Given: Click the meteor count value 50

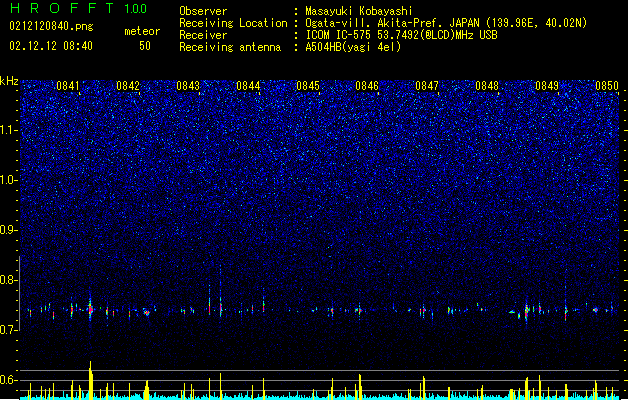Looking at the screenshot, I should pyautogui.click(x=145, y=46).
